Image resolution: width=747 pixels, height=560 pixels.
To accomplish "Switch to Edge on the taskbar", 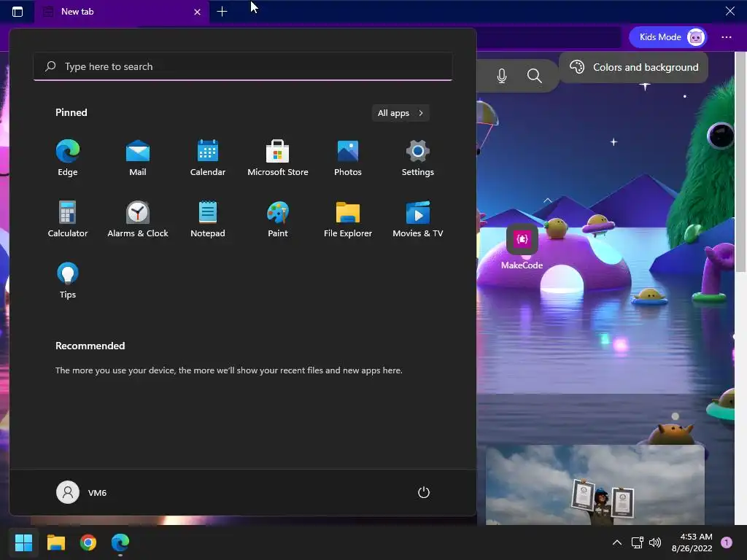I will click(120, 542).
